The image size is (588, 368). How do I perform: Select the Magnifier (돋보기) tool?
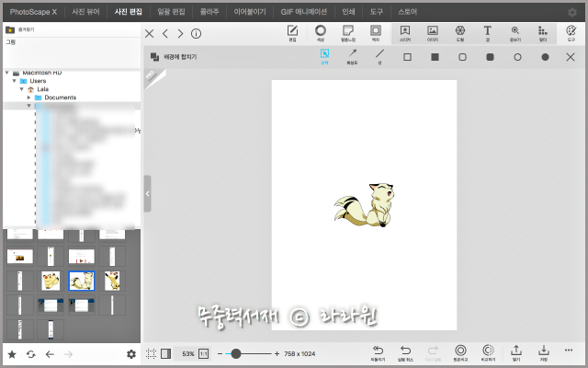coord(515,33)
